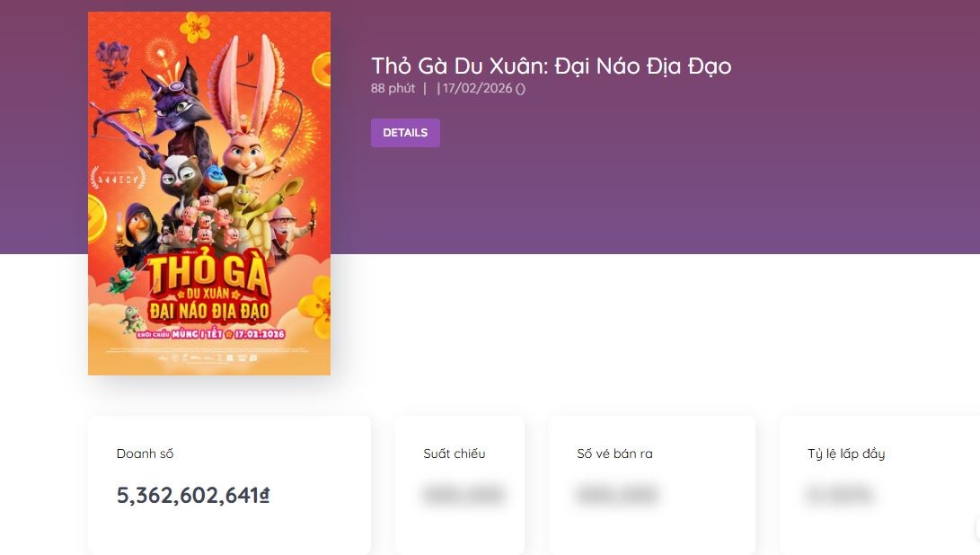Reveal the blurred Tỷ lệ lấp đầy value
The image size is (980, 555).
pyautogui.click(x=840, y=495)
